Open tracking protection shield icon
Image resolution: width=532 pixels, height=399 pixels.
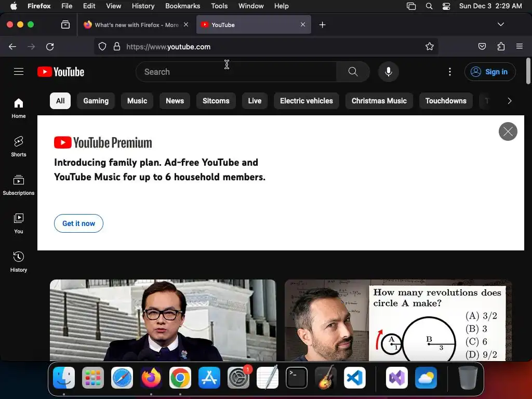[x=102, y=46]
